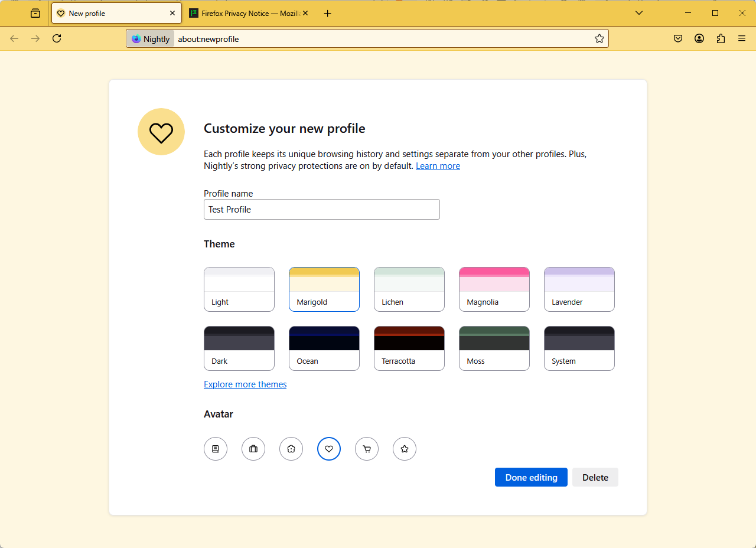Open the Explore more themes link
756x548 pixels.
(245, 384)
